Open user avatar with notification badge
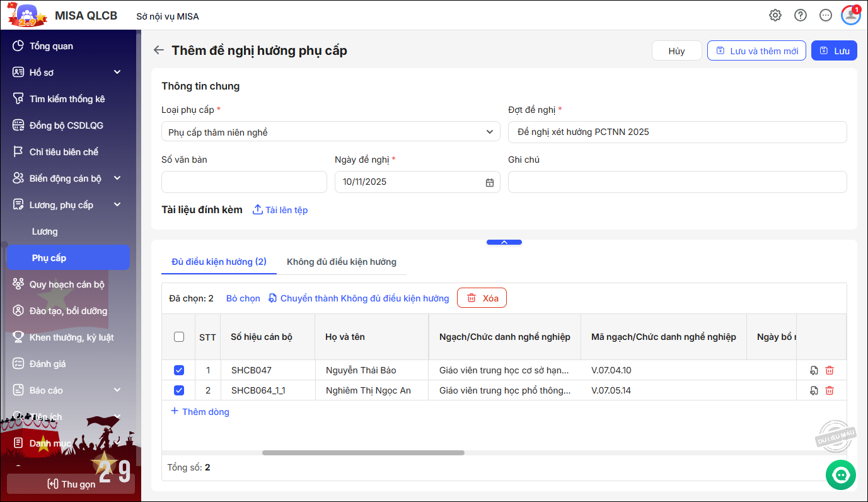The height and width of the screenshot is (502, 868). [850, 16]
